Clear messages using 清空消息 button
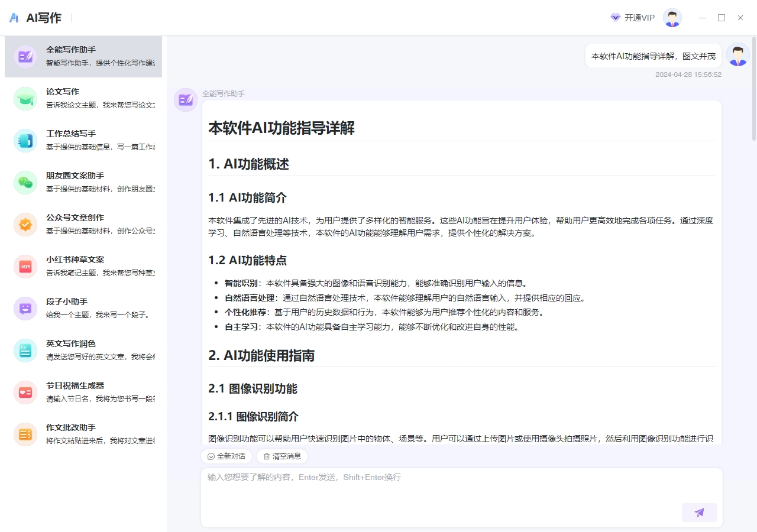This screenshot has width=757, height=532. (282, 456)
